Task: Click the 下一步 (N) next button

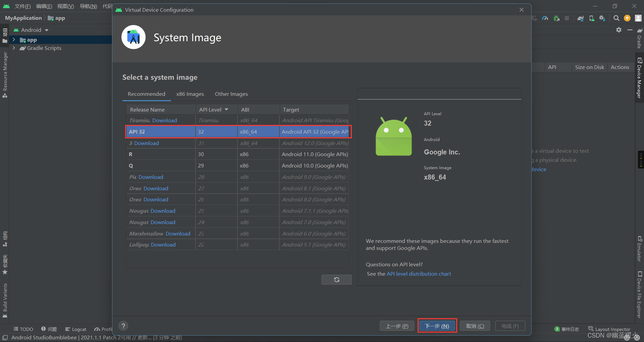Action: point(437,326)
